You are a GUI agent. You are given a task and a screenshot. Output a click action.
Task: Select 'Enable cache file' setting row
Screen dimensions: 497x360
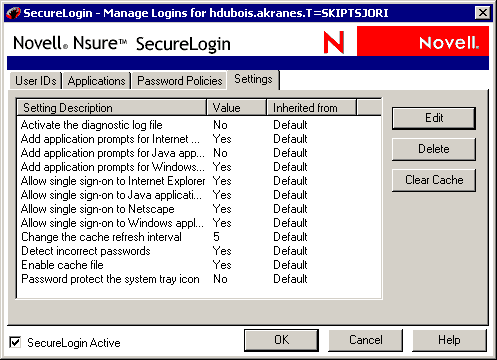[x=199, y=265]
